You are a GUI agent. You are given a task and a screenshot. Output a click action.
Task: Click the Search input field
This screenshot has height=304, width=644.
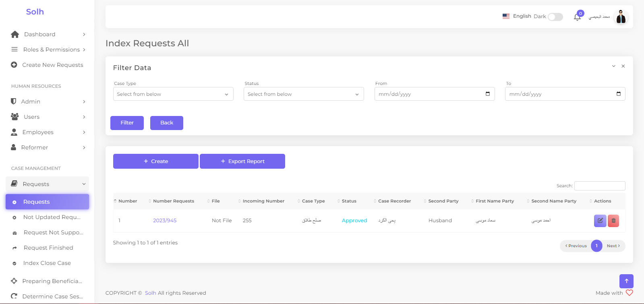click(x=600, y=186)
